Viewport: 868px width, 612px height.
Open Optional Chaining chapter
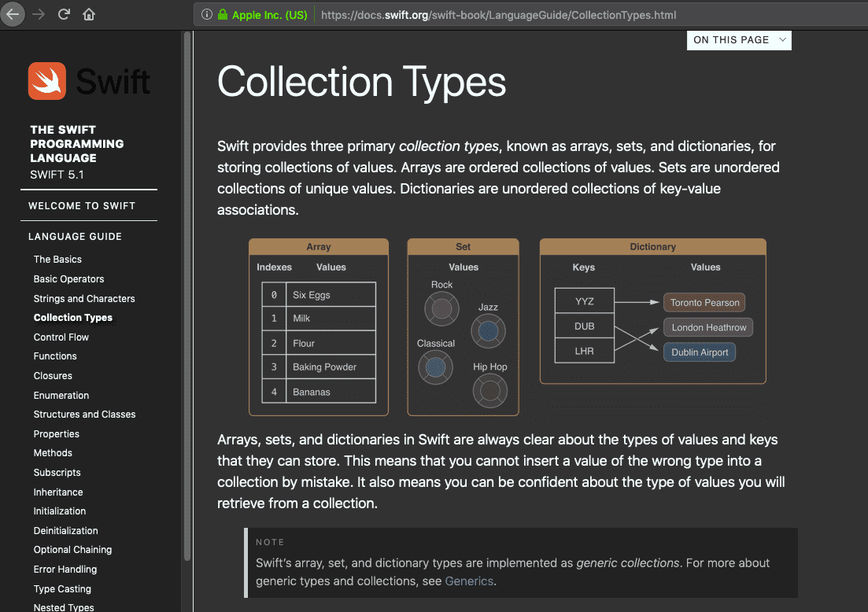[72, 550]
